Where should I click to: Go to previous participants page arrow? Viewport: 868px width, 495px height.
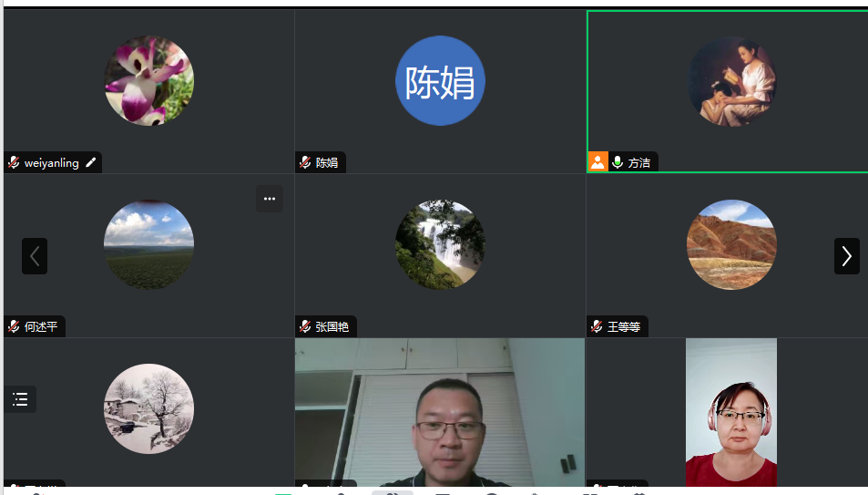pyautogui.click(x=35, y=256)
